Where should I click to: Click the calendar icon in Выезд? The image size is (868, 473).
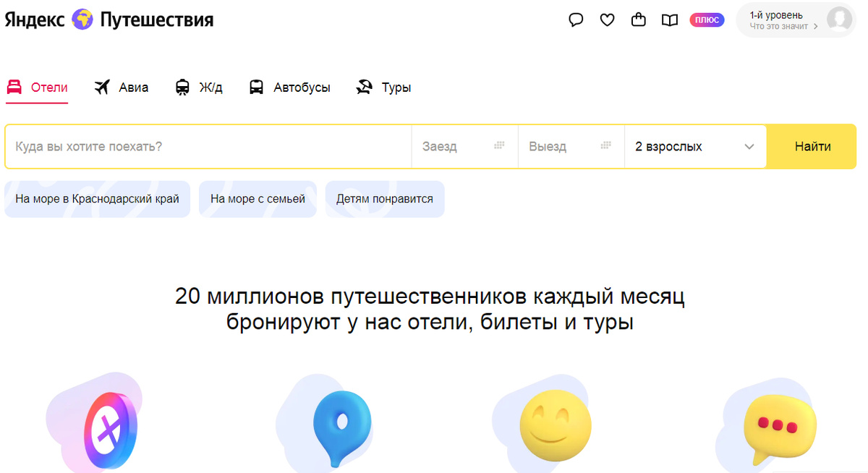point(606,145)
